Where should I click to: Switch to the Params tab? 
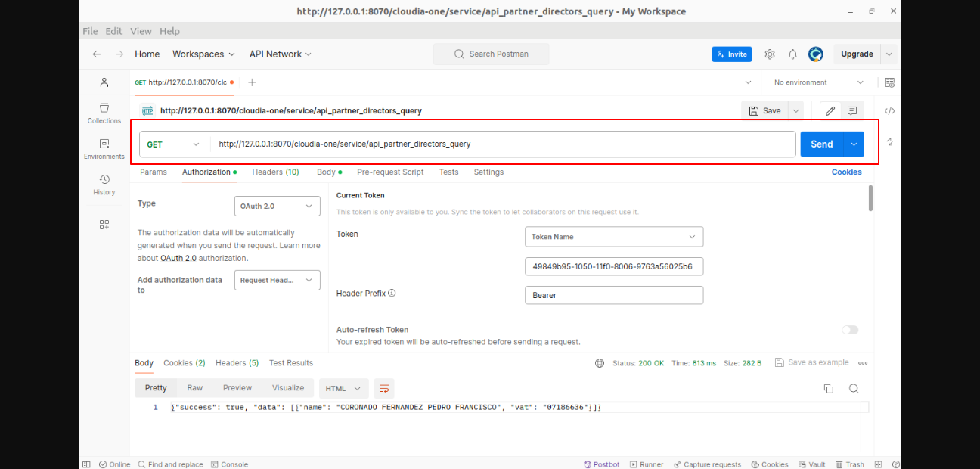(x=154, y=172)
